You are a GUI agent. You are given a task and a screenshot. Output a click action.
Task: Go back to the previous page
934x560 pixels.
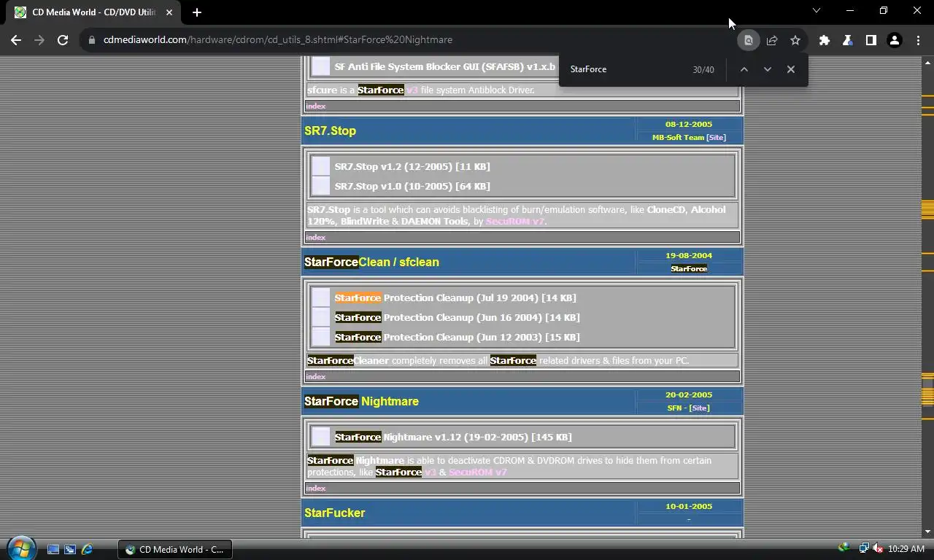[16, 40]
